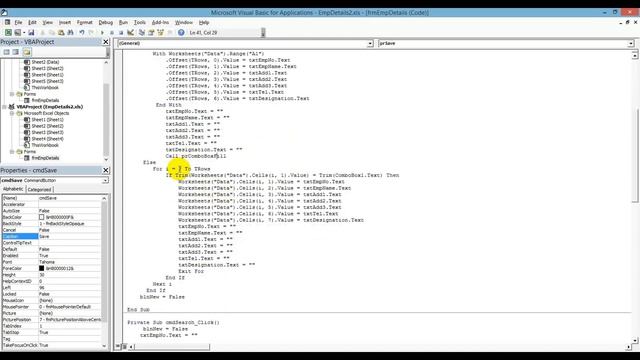Click the Enabled property value True
The width and height of the screenshot is (640, 360).
(44, 256)
